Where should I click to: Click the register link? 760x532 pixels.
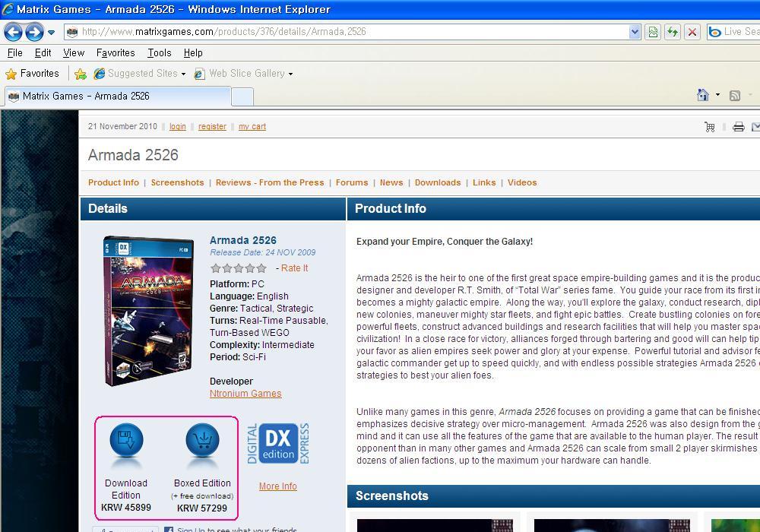pyautogui.click(x=212, y=126)
